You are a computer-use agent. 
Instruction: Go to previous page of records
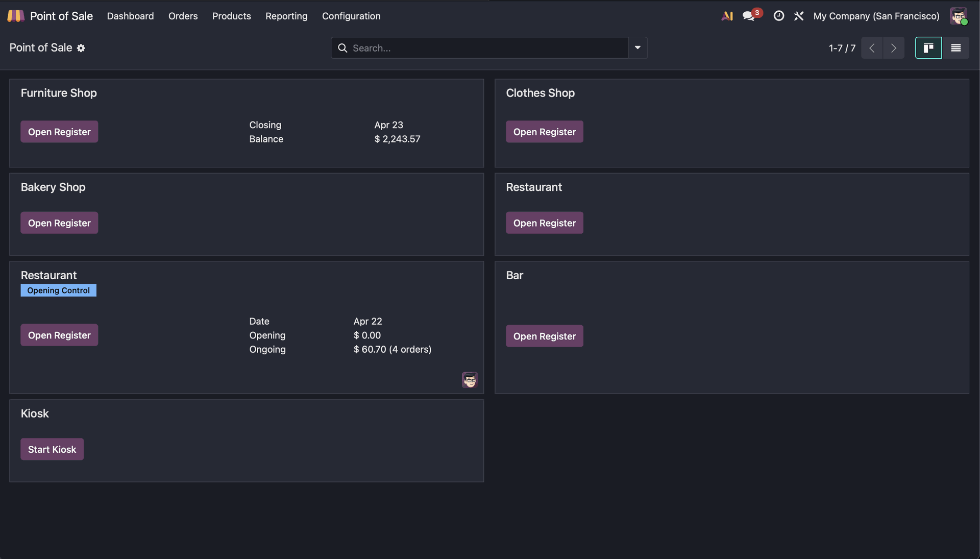click(872, 48)
